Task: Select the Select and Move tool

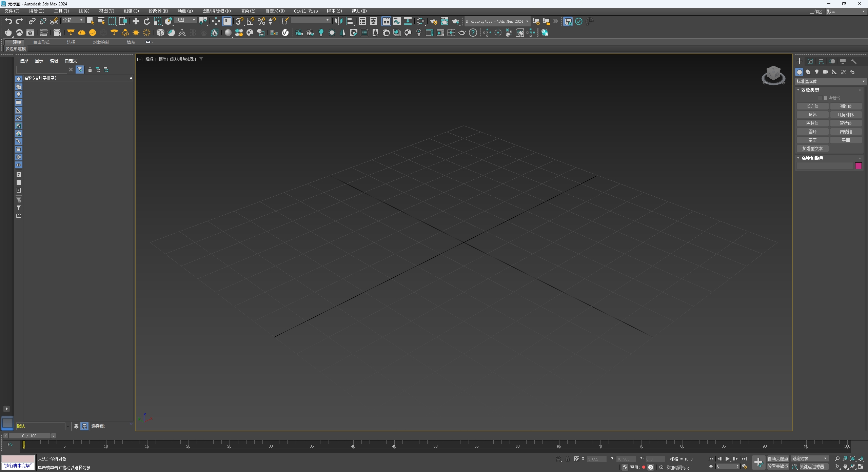Action: (136, 21)
